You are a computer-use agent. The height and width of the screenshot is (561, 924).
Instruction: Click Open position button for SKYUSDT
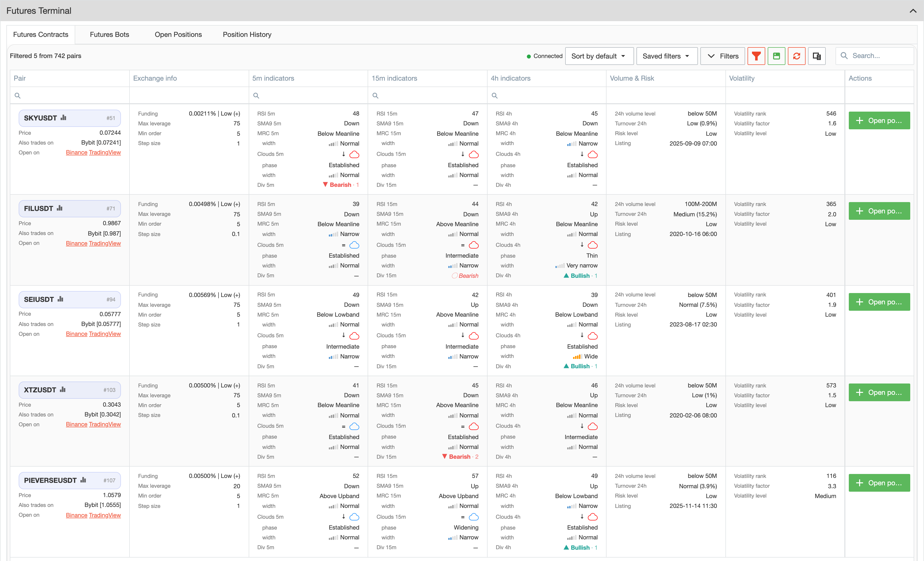(879, 120)
